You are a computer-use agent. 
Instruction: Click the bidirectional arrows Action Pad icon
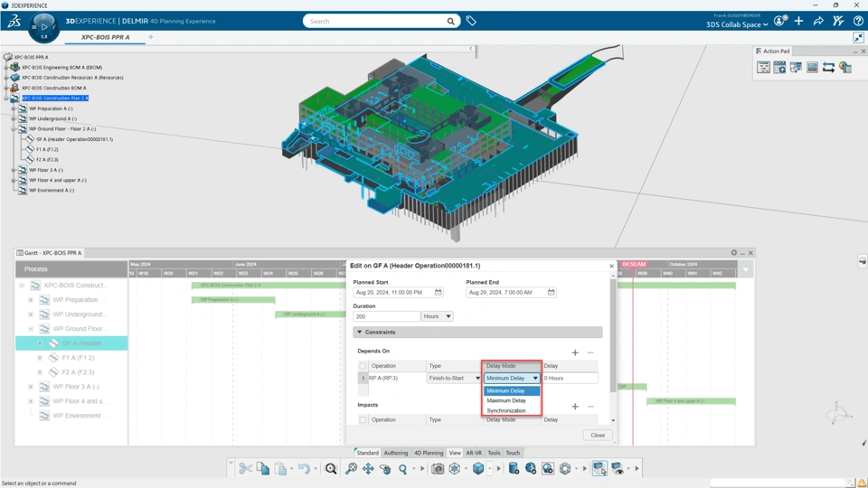click(x=828, y=68)
